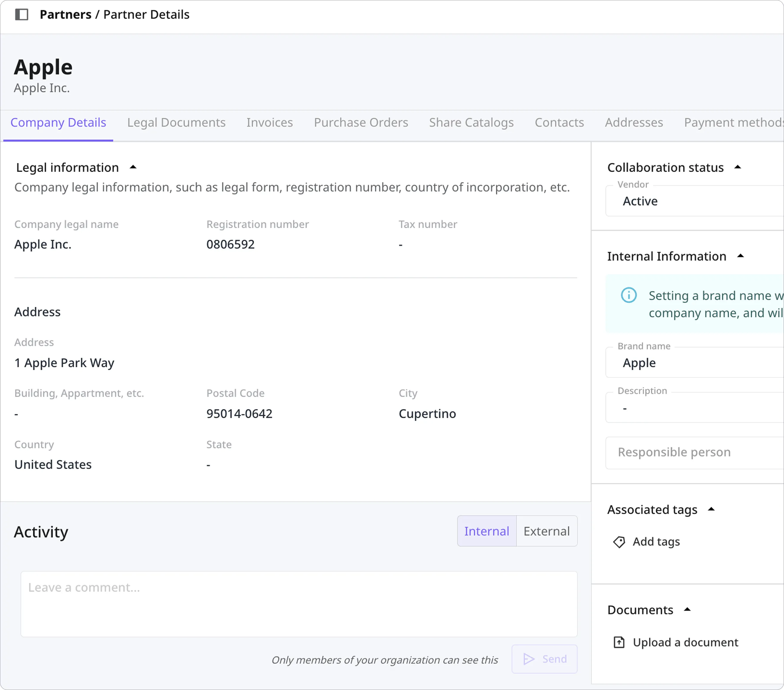Viewport: 784px width, 690px height.
Task: Click the Send arrow icon
Action: [529, 659]
